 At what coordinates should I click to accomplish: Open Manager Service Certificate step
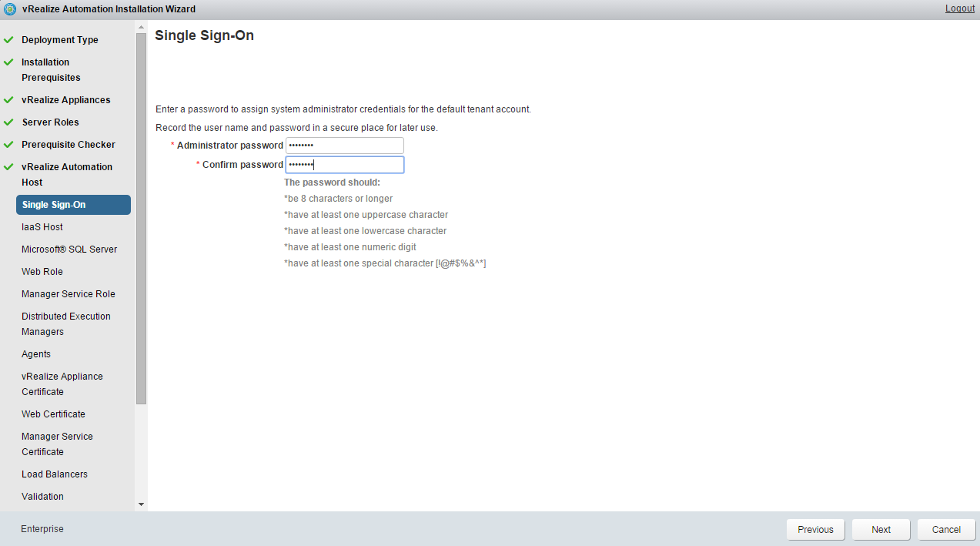(x=57, y=444)
